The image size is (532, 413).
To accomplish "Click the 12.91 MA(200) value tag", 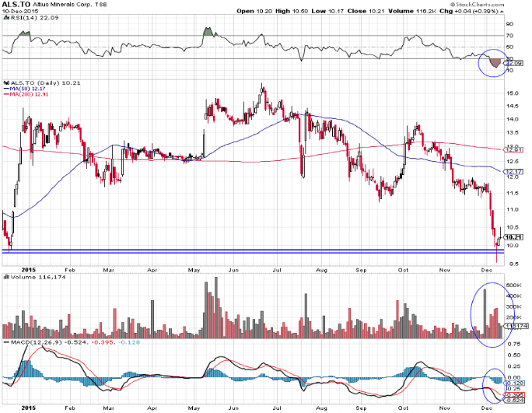I will pos(512,149).
